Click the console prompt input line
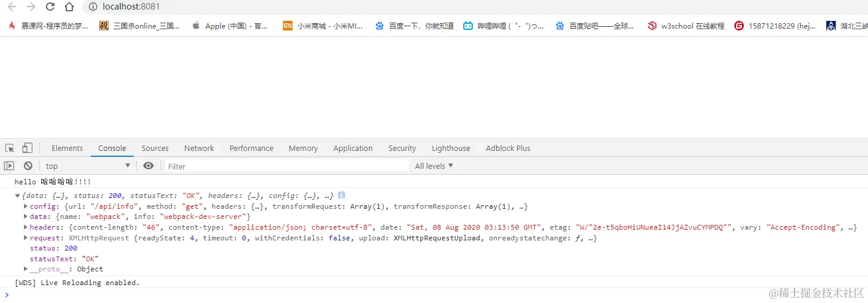The width and height of the screenshot is (868, 303). (x=434, y=295)
